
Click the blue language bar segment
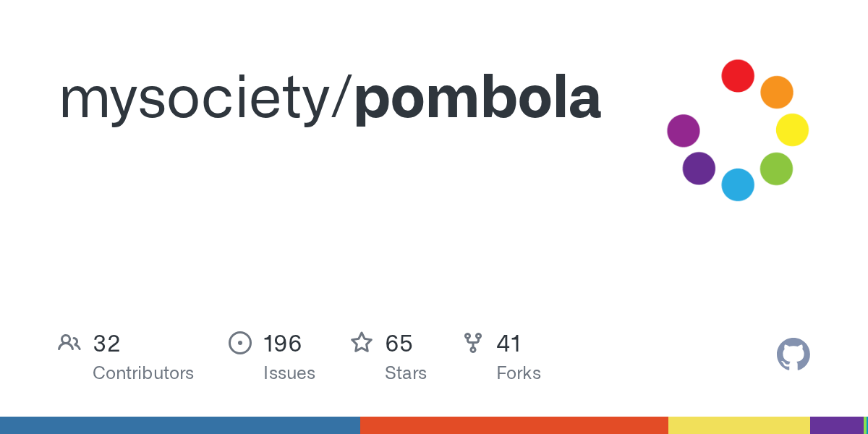point(179,425)
